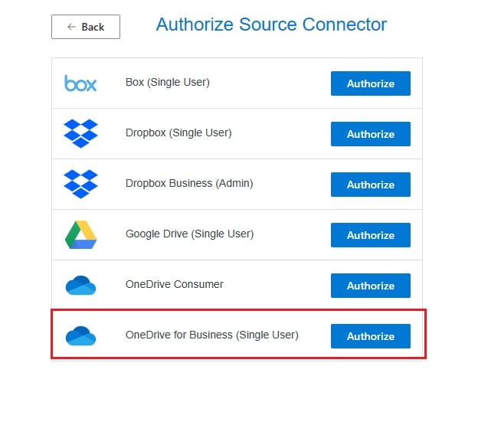
Task: Select the 'Box (Single User)' label
Action: [x=168, y=82]
